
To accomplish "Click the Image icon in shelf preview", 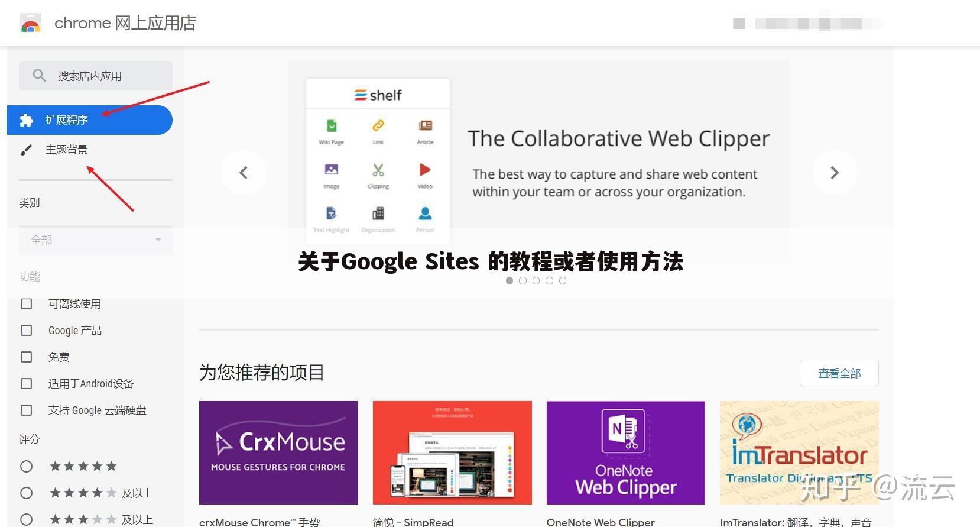I will [332, 170].
